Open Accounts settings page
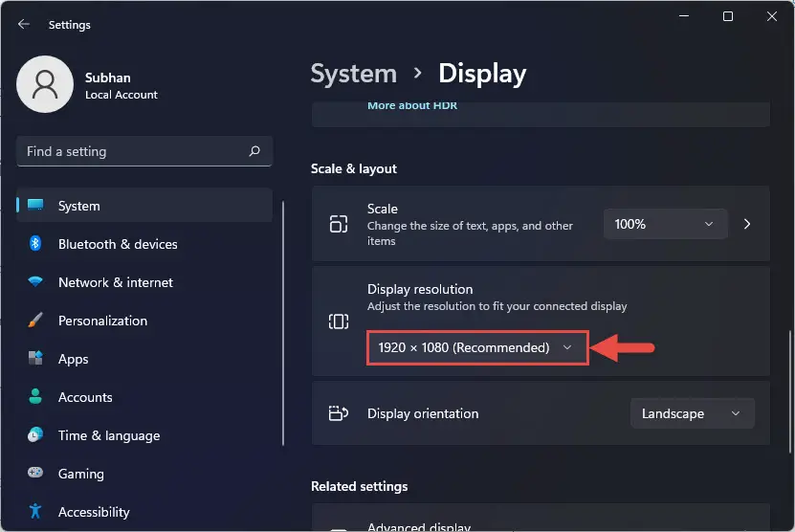This screenshot has width=795, height=532. click(x=144, y=397)
